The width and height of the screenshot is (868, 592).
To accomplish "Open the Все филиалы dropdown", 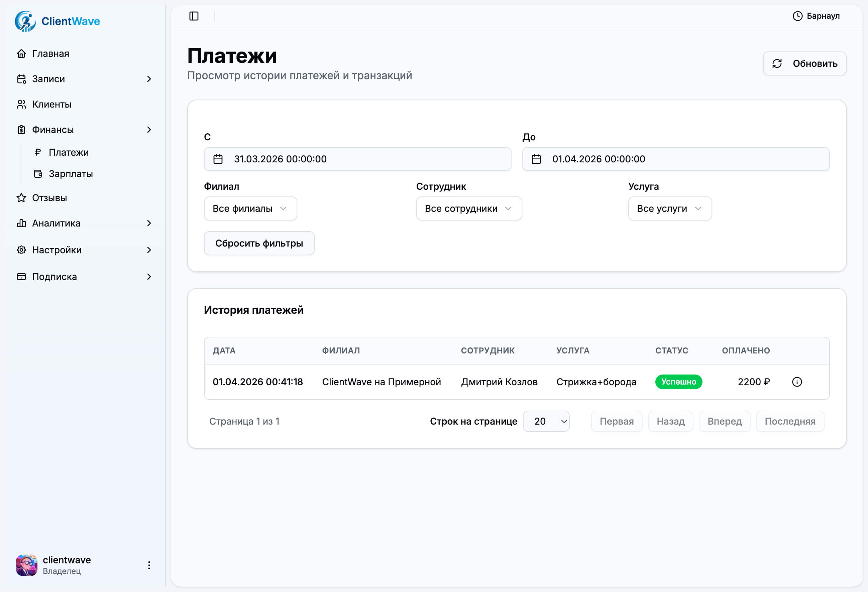I will (250, 209).
